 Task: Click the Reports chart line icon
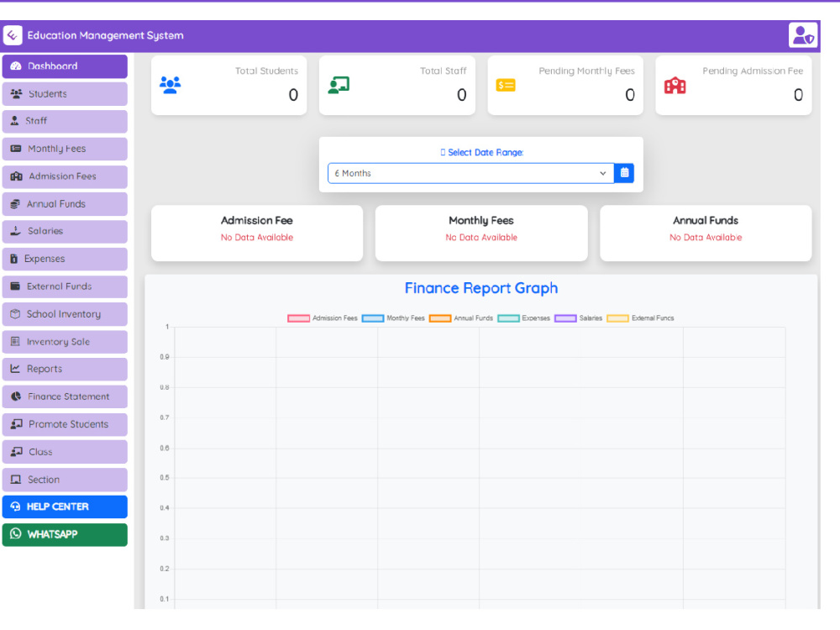[x=15, y=369]
